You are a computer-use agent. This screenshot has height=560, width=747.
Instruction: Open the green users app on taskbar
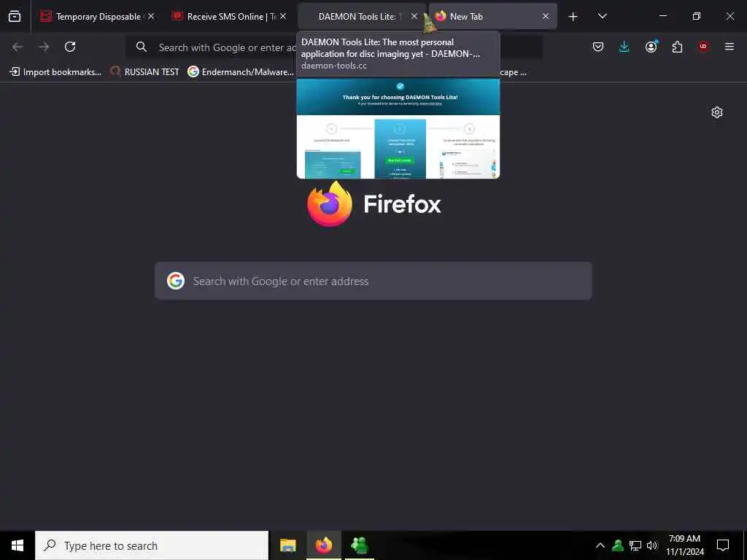(359, 545)
